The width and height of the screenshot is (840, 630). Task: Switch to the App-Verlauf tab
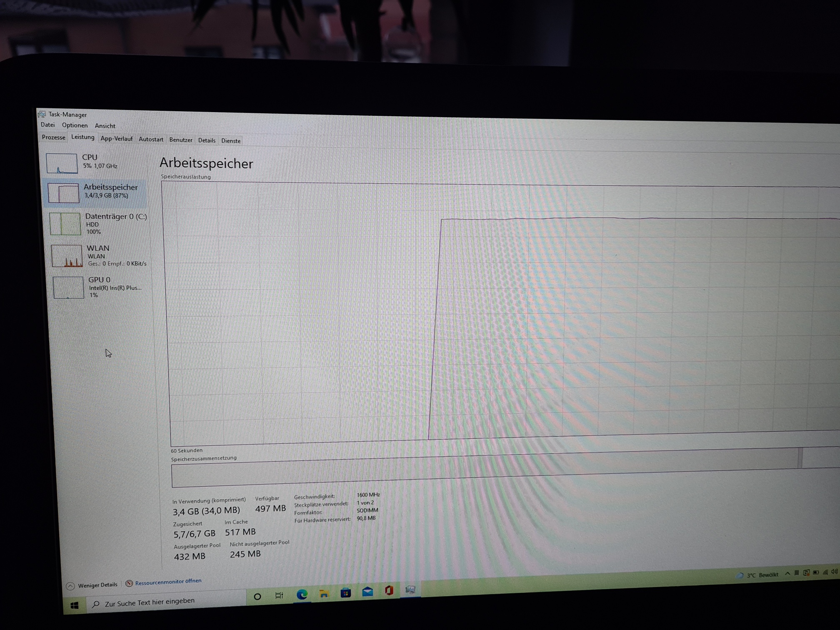[x=116, y=139]
